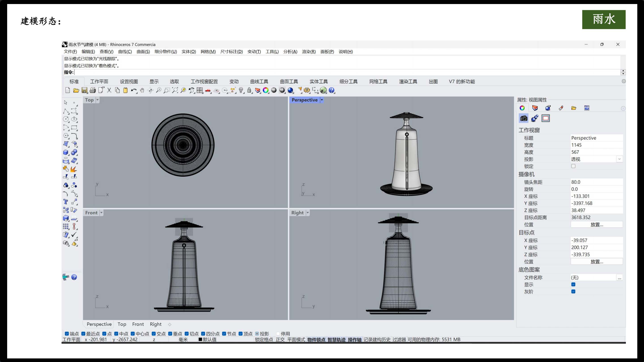This screenshot has width=644, height=362.
Task: Open the Perspective viewport title dropdown
Action: [322, 100]
